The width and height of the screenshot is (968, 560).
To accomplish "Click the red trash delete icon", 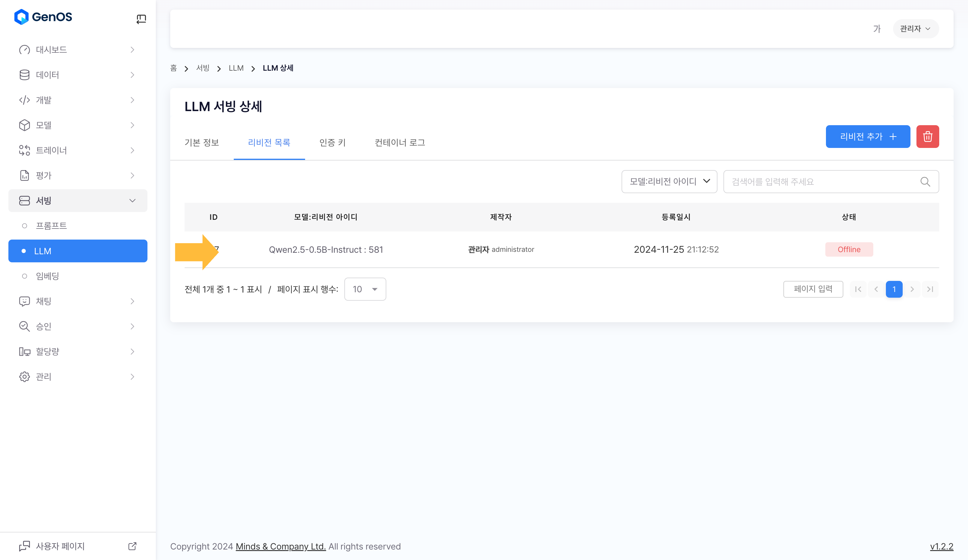I will click(927, 137).
